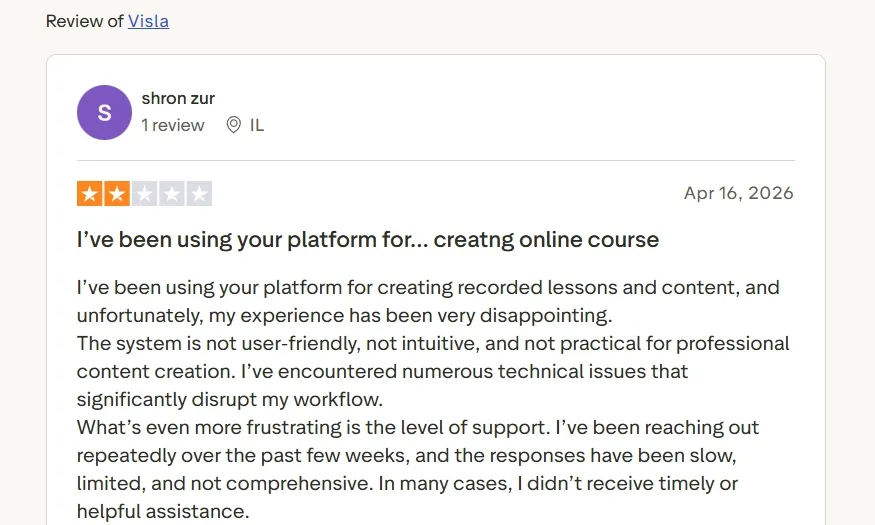Click the fifth grey rating star

click(199, 194)
